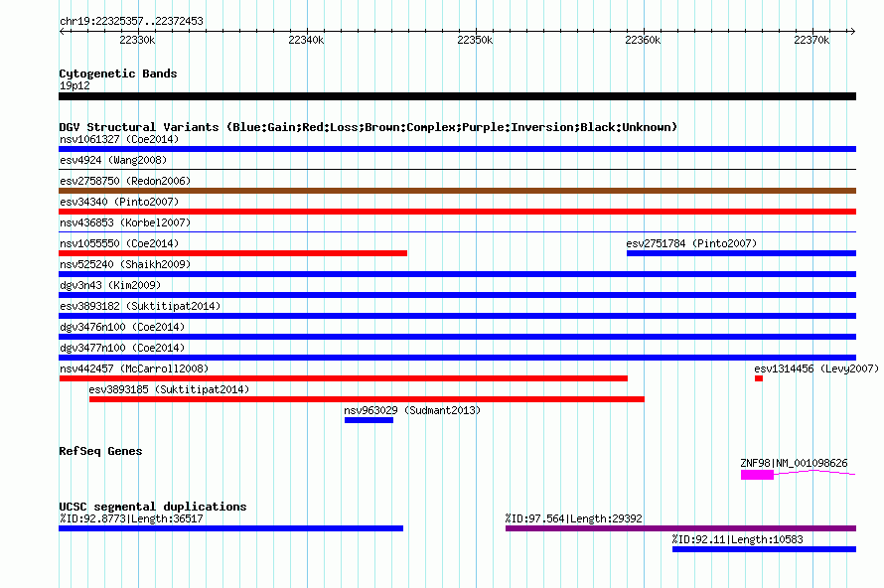Select the 19p12 band label
Image resolution: width=884 pixels, height=588 pixels.
(x=74, y=85)
